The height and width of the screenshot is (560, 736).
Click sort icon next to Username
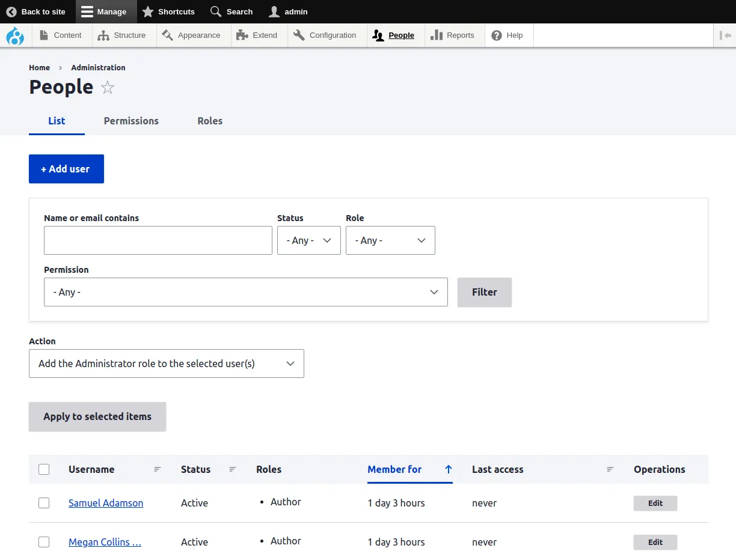click(158, 469)
